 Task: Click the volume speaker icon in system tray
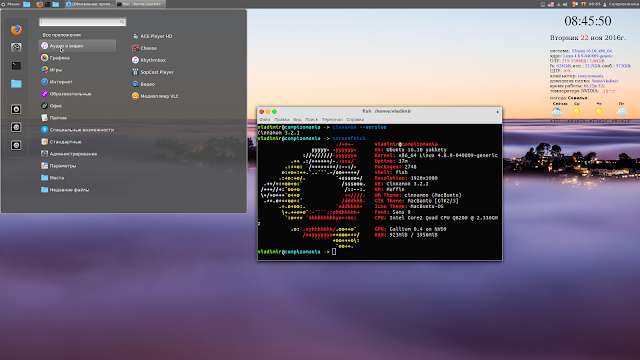coord(565,4)
